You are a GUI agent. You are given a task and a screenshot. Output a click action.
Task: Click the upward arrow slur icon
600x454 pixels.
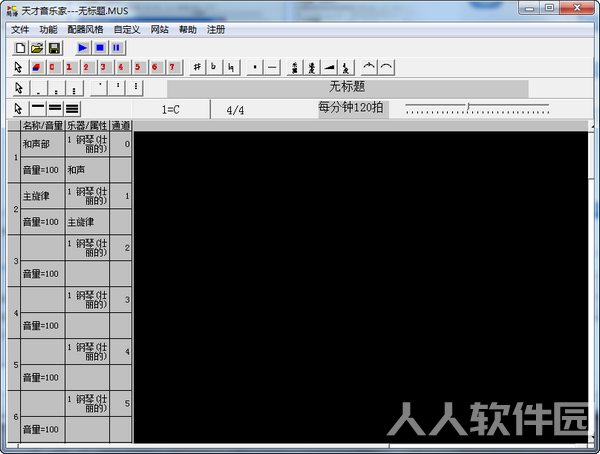(369, 68)
